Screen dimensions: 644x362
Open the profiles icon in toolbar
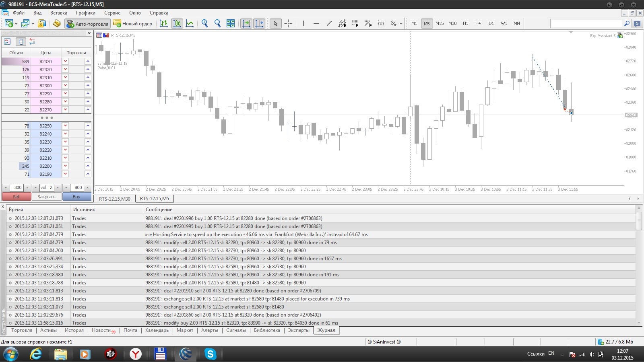pyautogui.click(x=25, y=23)
